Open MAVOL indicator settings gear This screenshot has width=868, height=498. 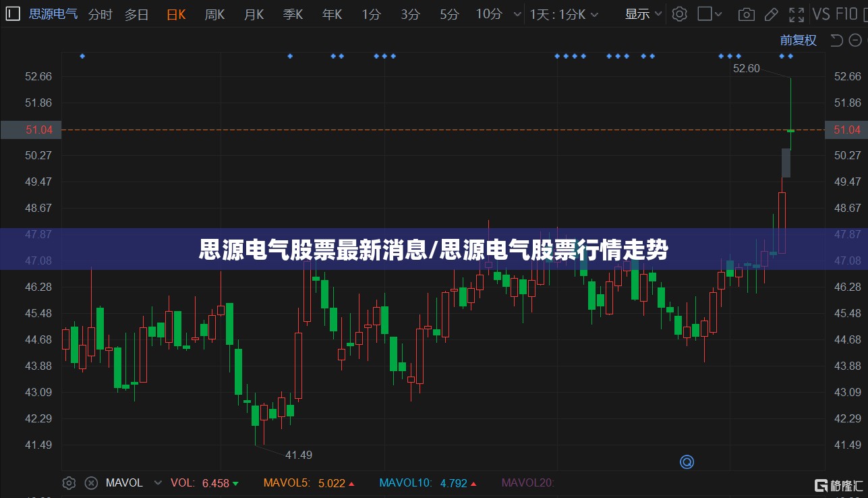pos(69,482)
